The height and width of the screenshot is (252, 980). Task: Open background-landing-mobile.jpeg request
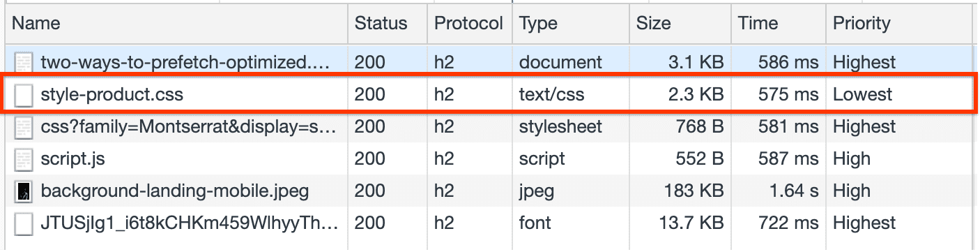pyautogui.click(x=174, y=191)
